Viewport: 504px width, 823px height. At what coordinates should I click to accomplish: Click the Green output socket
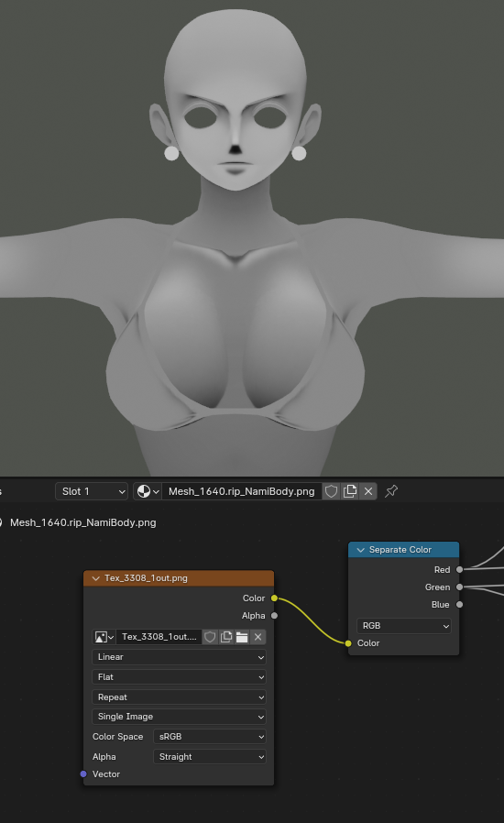[459, 587]
